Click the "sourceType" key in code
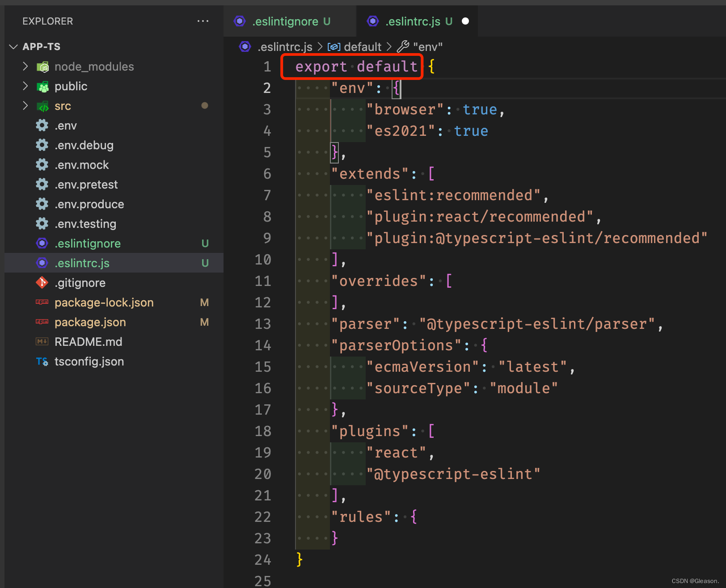 (x=418, y=388)
